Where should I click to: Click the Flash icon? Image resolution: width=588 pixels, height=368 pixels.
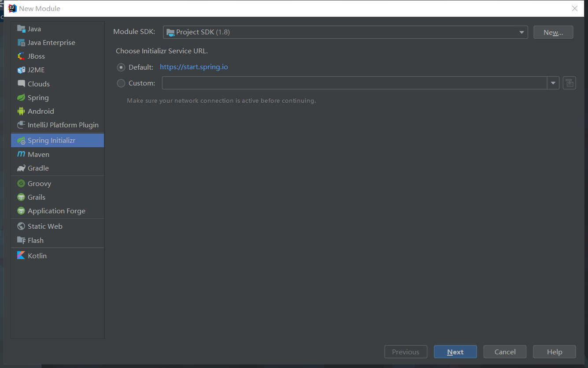point(21,240)
